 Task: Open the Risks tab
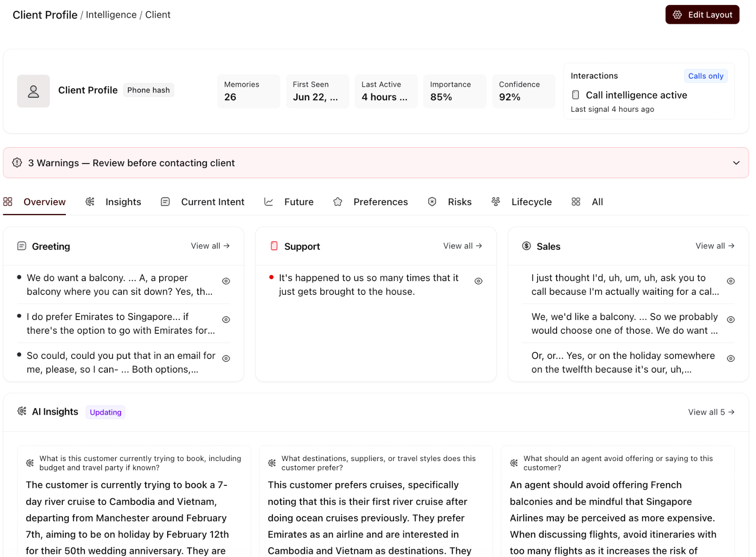450,202
